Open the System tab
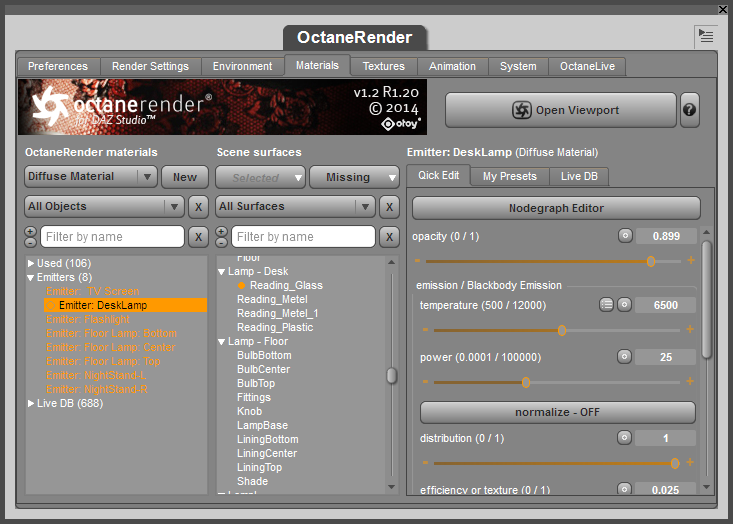 coord(518,66)
